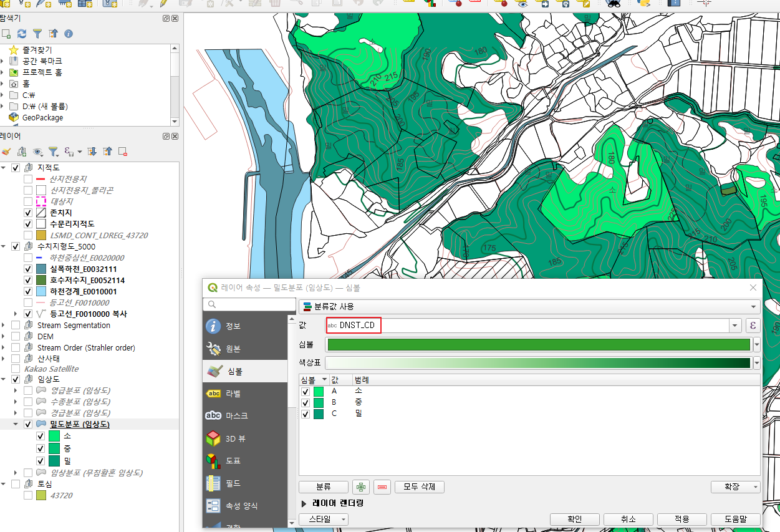Click the 분류 classify button
This screenshot has height=532, width=780.
[323, 487]
